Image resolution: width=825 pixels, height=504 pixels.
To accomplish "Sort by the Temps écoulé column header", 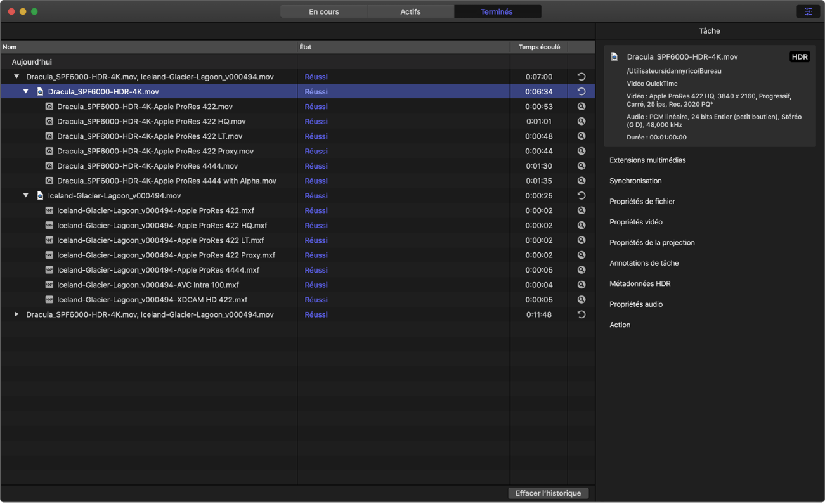I will click(x=538, y=47).
